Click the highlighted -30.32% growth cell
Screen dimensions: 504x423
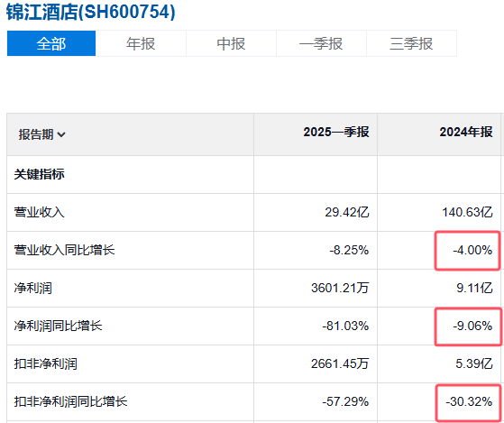pos(468,403)
